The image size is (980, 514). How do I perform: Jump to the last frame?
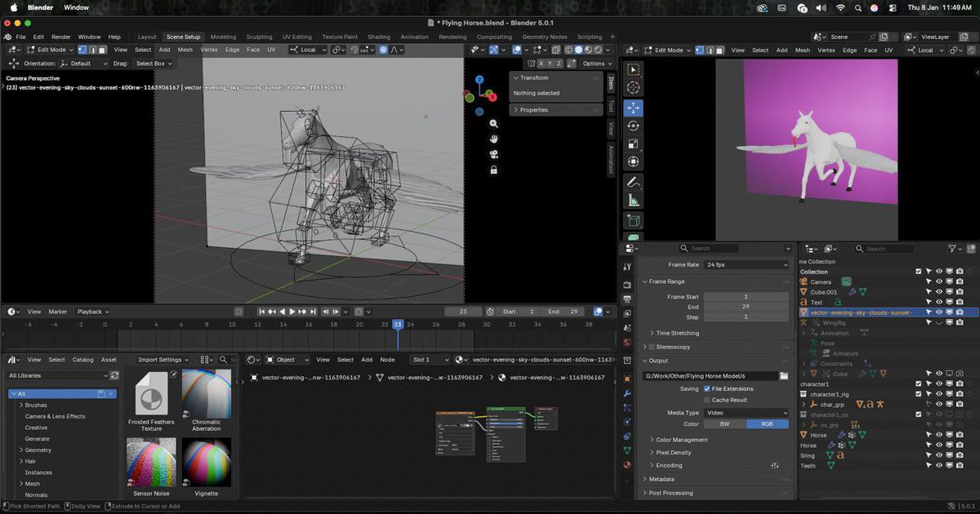pos(312,312)
